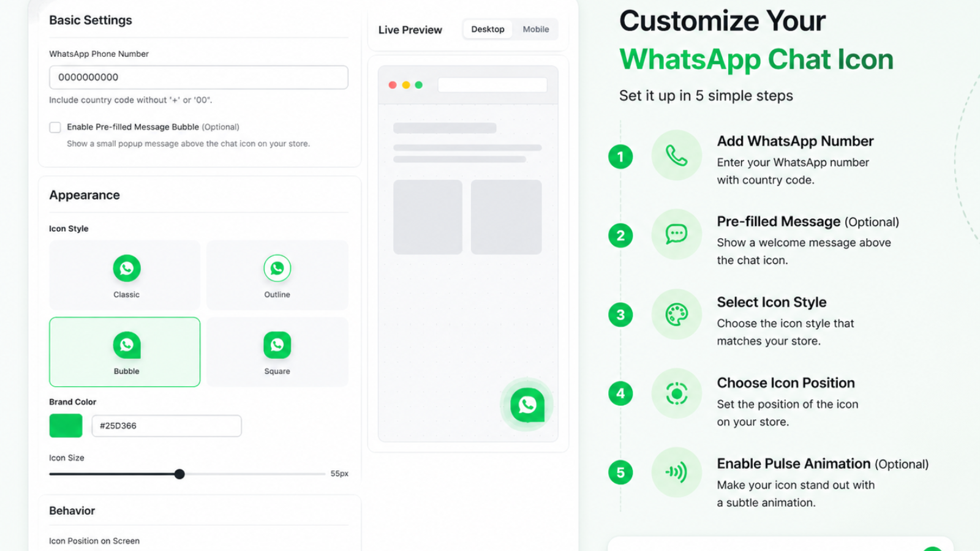Click the "Live Preview" heading

(410, 30)
